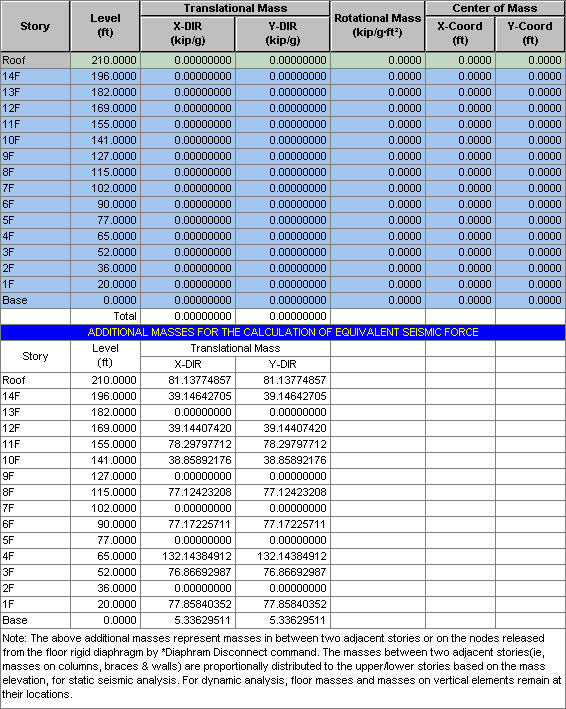Select the 14F story cell in top table
566x709 pixels.
(x=35, y=76)
